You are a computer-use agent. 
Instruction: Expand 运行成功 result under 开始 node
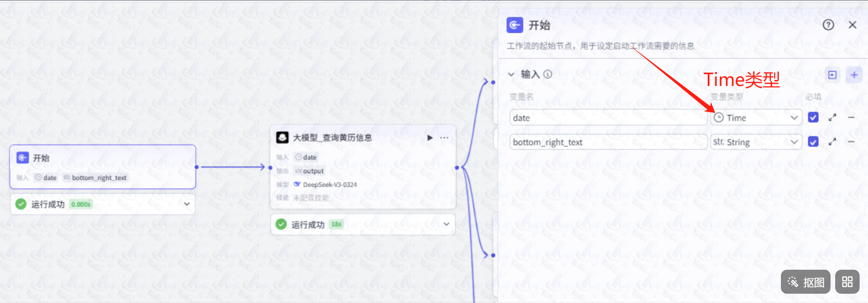point(187,204)
